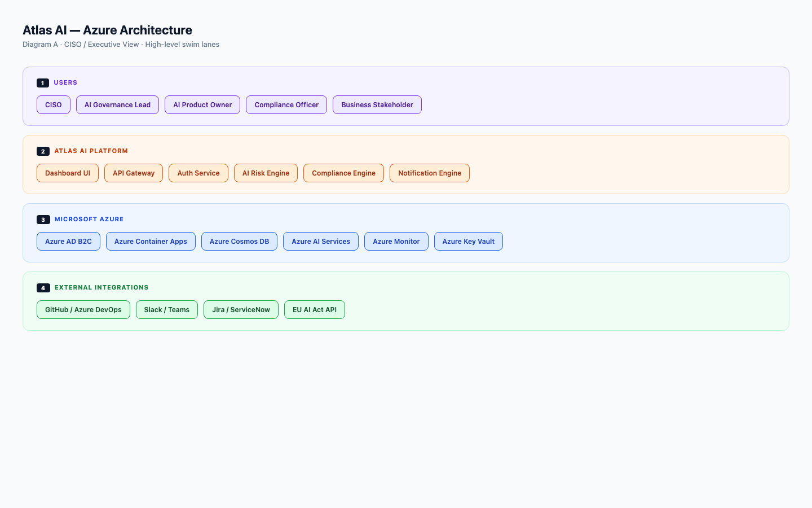Click the MICROSOFT AZURE lane label
Screen dimensions: 812x508
[89, 219]
